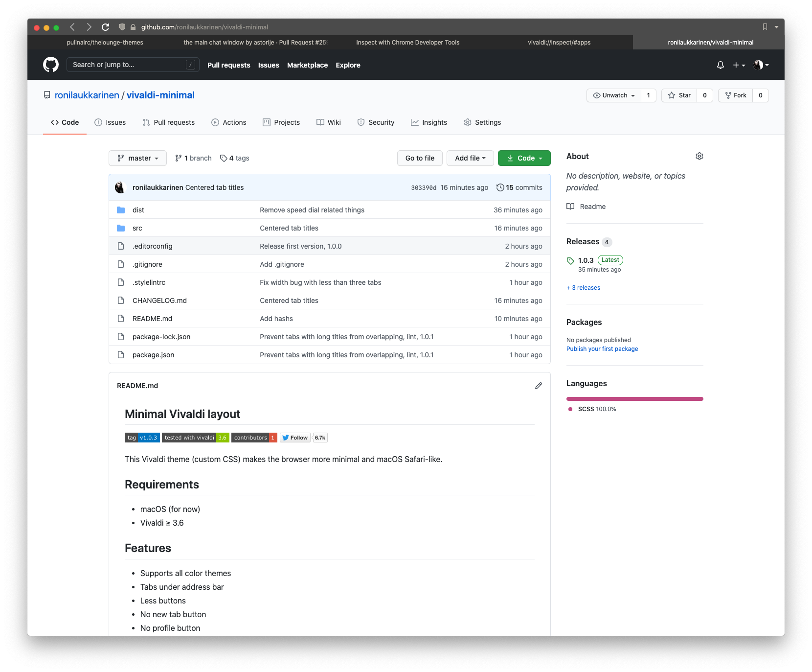Switch to vivaldi://inspect/#apps browser tab
Viewport: 812px width, 672px height.
coord(559,43)
